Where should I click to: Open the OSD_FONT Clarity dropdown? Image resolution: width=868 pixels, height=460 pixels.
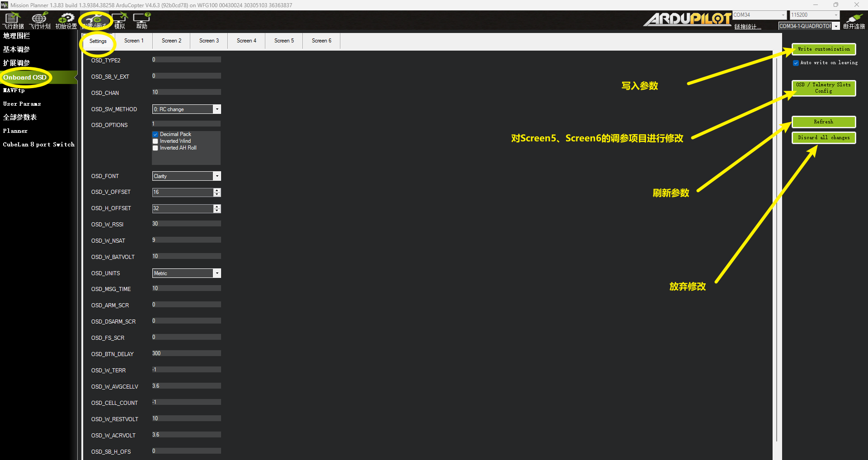[217, 176]
